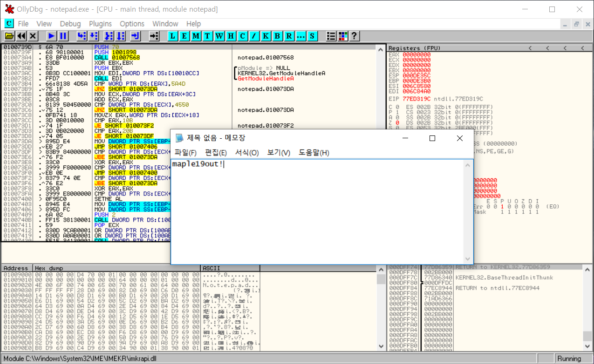594x364 pixels.
Task: Click the Go to address toolbar icon
Action: click(x=154, y=36)
